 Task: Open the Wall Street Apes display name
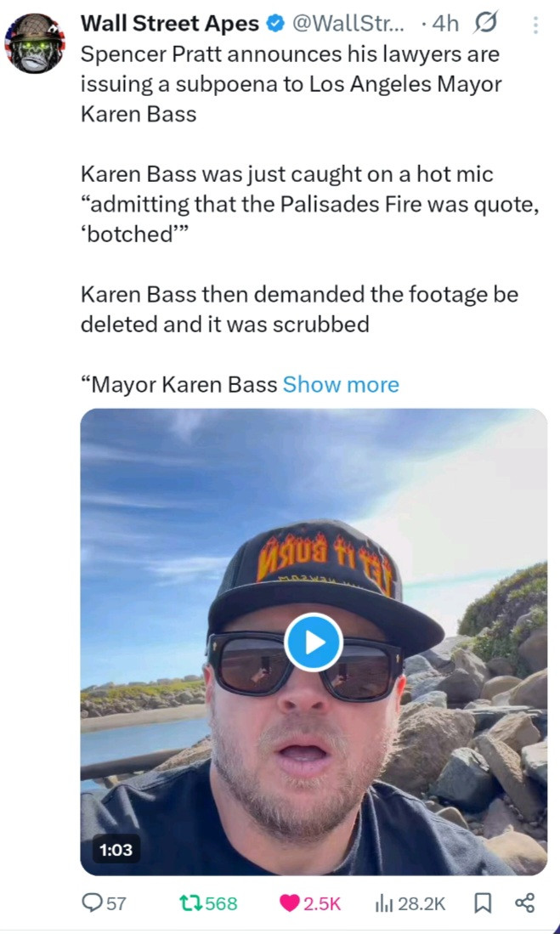tap(170, 24)
